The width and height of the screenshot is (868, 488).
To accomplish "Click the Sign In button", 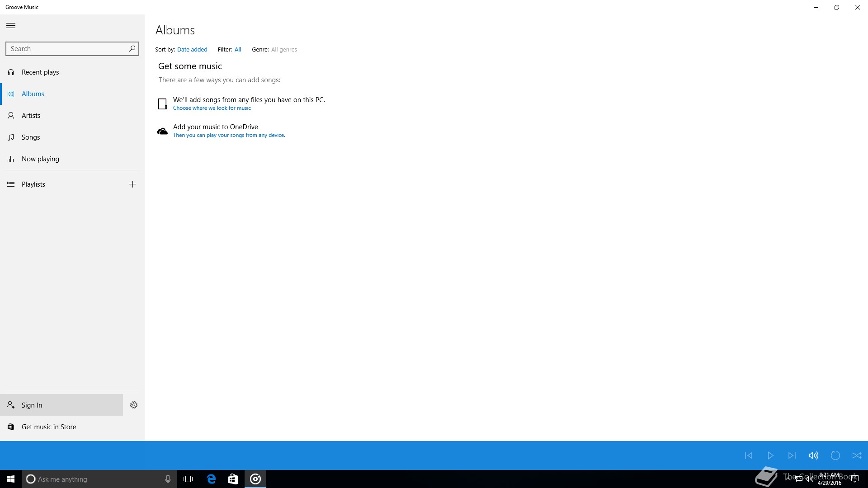I will (x=61, y=405).
